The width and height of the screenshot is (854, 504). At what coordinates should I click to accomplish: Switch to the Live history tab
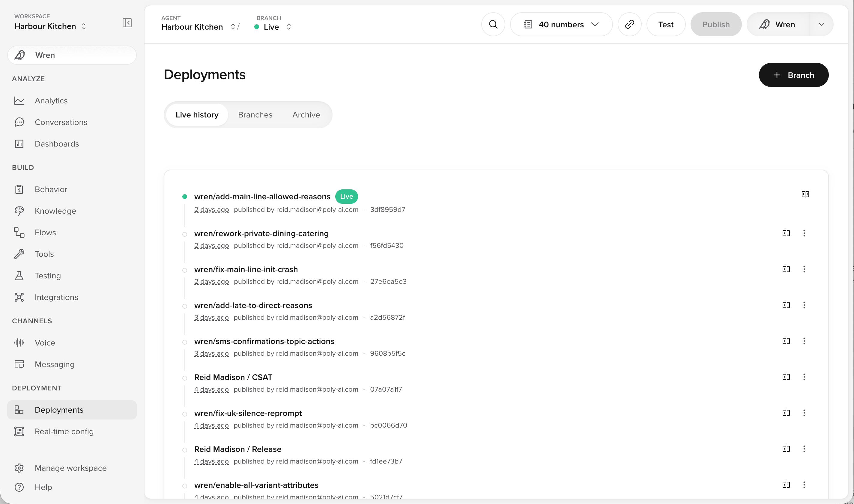pos(197,115)
